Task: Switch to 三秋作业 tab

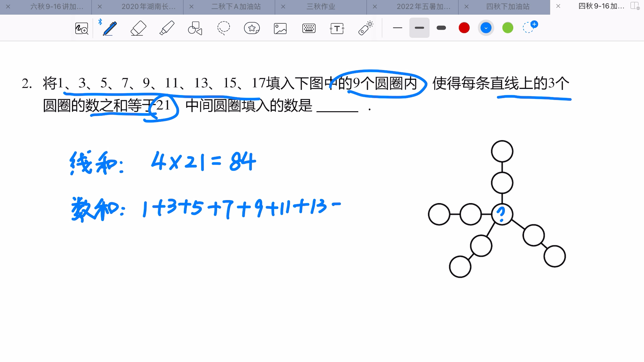Action: click(321, 7)
